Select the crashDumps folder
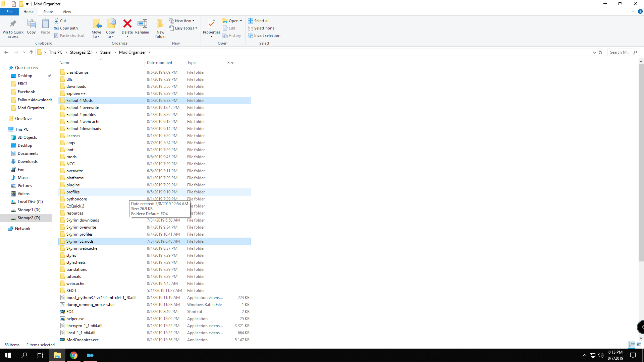The image size is (644, 362). click(x=155, y=72)
